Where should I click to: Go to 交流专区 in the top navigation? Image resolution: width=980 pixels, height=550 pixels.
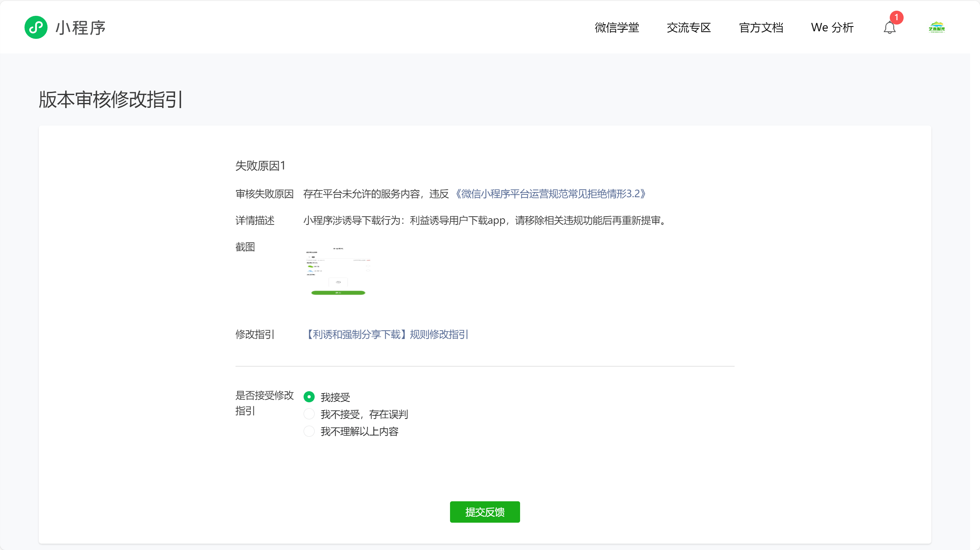pyautogui.click(x=689, y=27)
